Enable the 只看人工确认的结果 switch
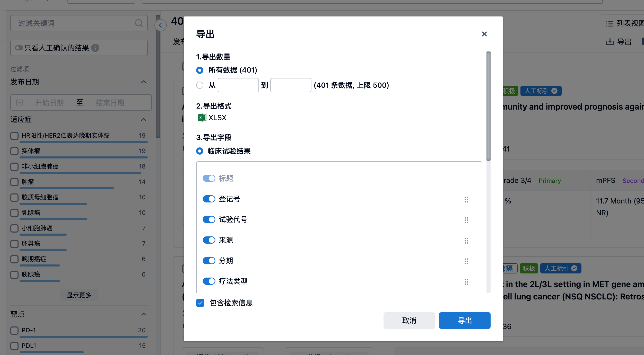The width and height of the screenshot is (644, 355). pos(19,48)
